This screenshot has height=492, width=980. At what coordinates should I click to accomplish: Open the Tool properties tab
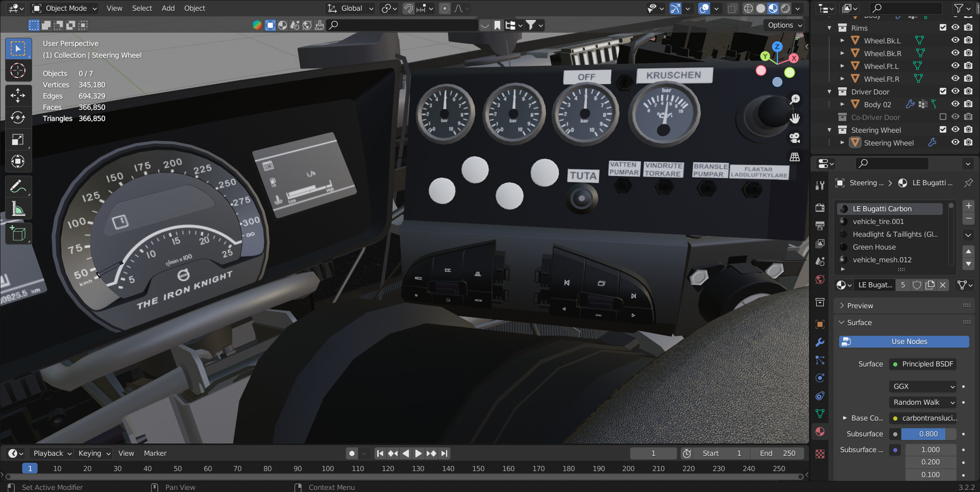(820, 185)
